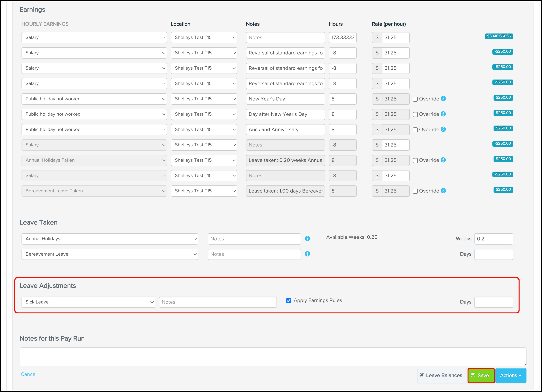Click the green Save button

pos(481,375)
